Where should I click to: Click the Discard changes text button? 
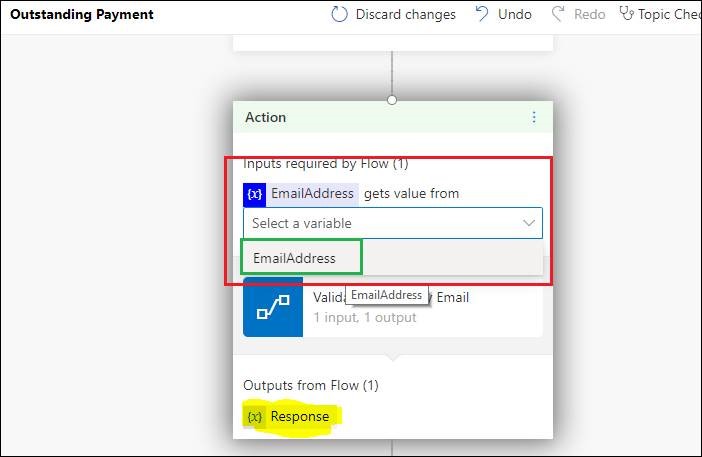click(x=405, y=14)
